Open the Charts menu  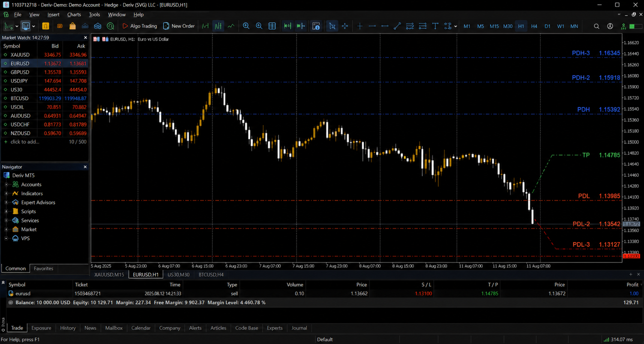[74, 15]
